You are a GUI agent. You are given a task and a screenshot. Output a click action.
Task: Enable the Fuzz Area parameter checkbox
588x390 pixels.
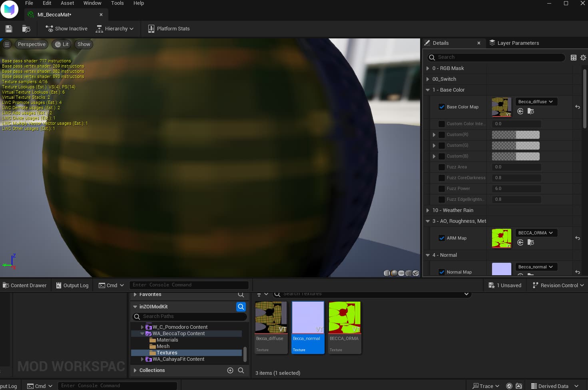click(x=442, y=167)
